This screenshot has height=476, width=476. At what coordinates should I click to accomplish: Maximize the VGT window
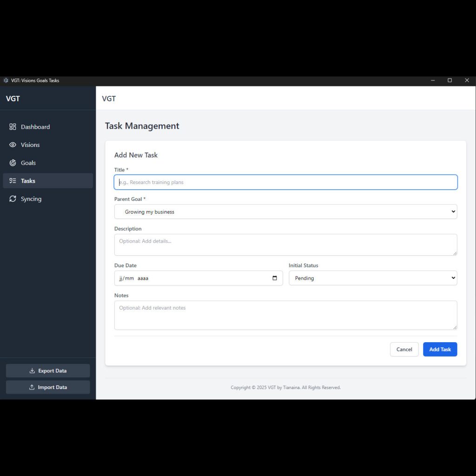(x=450, y=80)
